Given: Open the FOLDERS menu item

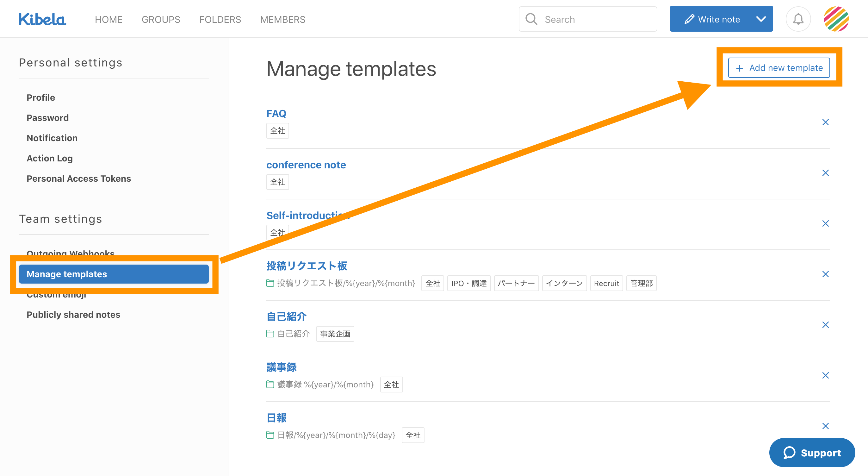Looking at the screenshot, I should 220,20.
